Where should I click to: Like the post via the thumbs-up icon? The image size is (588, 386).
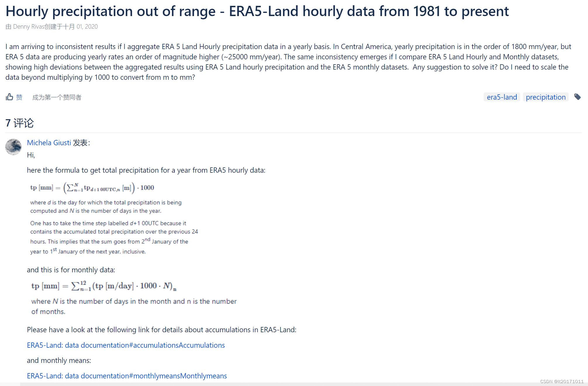point(10,97)
